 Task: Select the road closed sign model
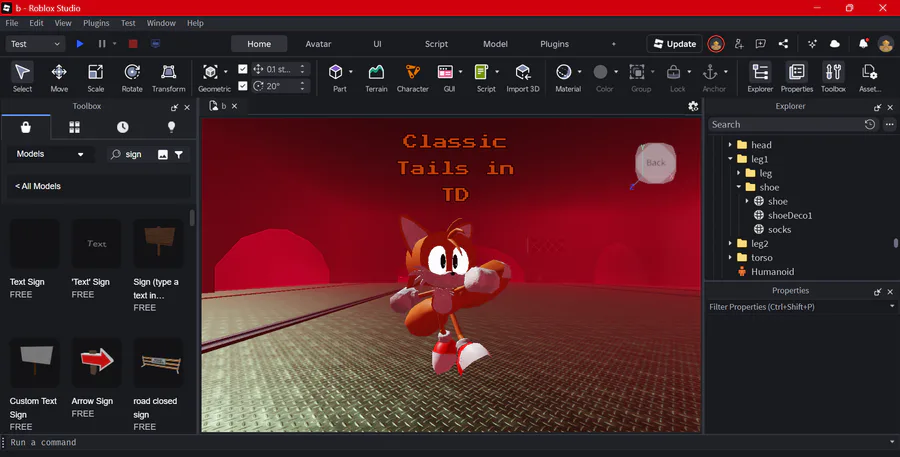coord(158,363)
